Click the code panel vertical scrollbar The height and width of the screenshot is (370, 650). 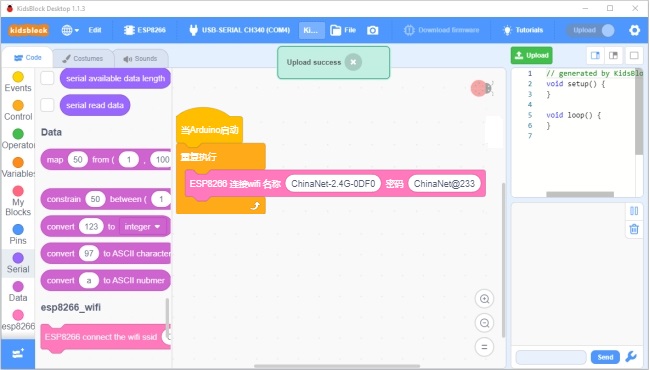[x=639, y=112]
